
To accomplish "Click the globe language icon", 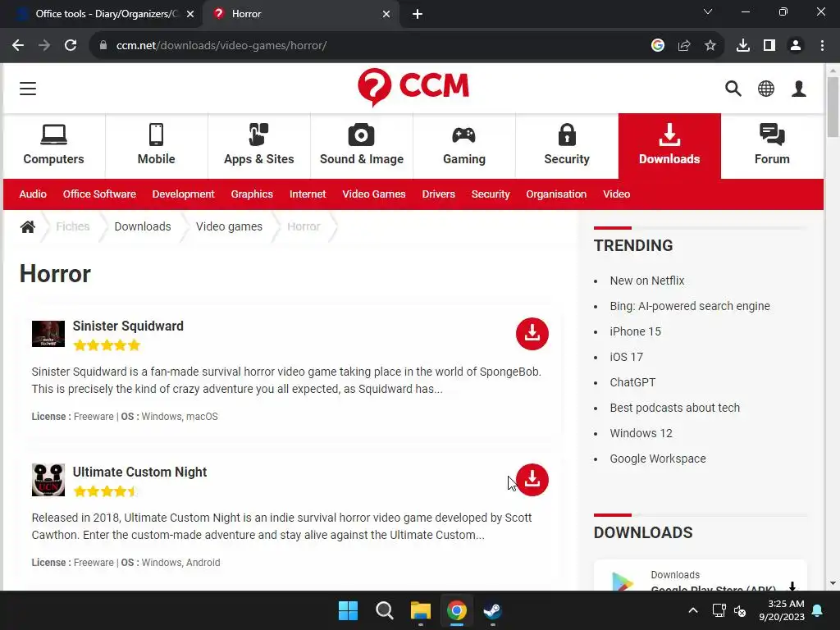I will (x=766, y=89).
